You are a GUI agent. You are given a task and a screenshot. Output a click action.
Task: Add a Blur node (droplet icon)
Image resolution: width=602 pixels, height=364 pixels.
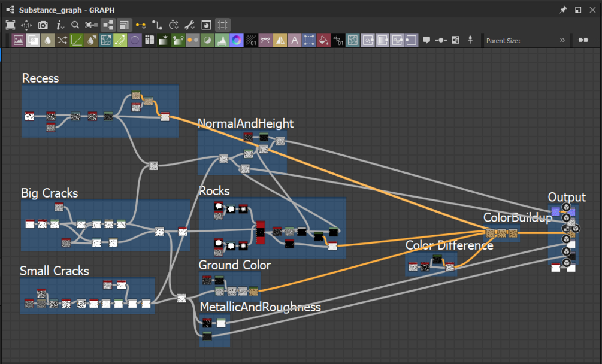coord(47,40)
